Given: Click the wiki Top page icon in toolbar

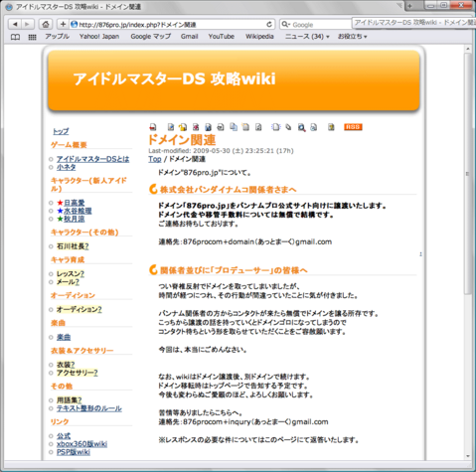Looking at the screenshot, I should [153, 127].
